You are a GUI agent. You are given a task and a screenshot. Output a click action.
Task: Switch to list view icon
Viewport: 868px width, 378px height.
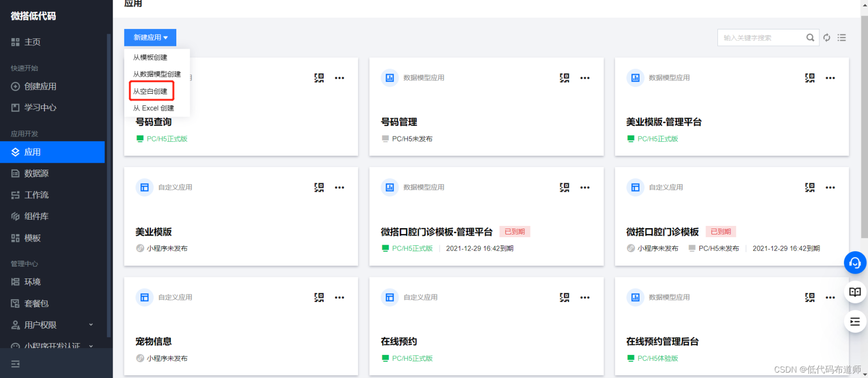click(x=842, y=37)
